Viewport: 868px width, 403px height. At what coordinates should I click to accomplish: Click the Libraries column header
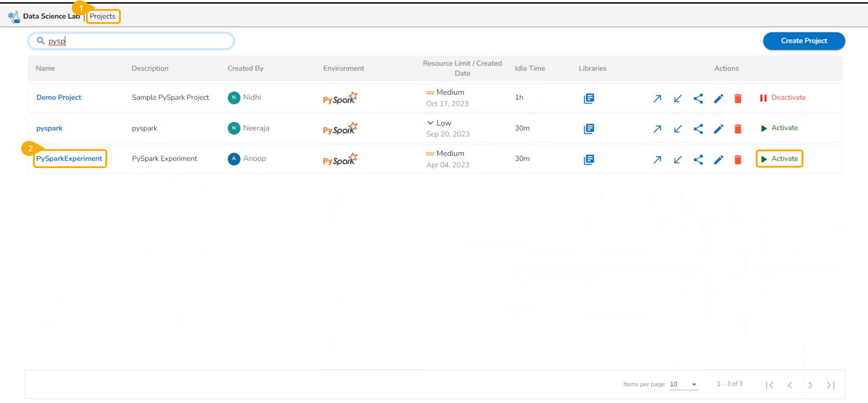[593, 68]
